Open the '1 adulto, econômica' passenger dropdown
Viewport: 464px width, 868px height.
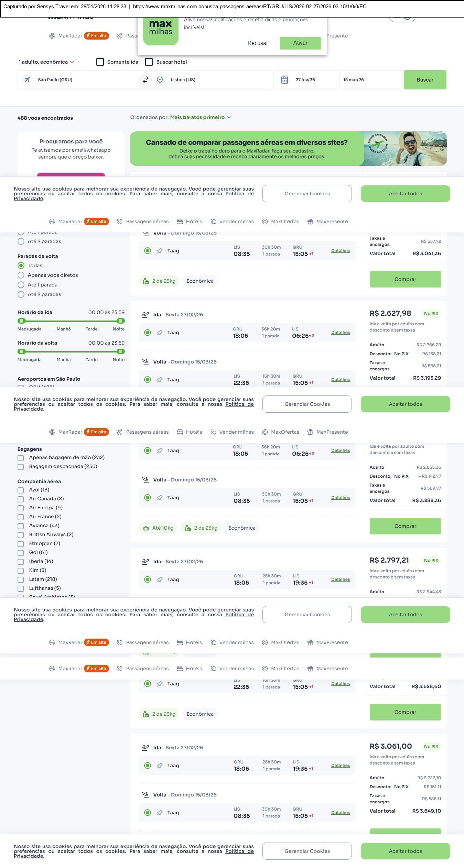(46, 62)
